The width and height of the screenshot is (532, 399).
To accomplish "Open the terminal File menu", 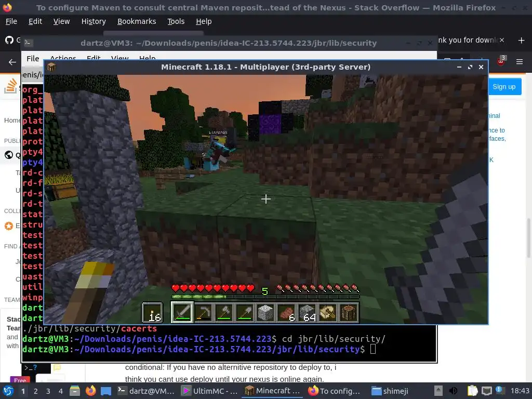I will coord(33,58).
